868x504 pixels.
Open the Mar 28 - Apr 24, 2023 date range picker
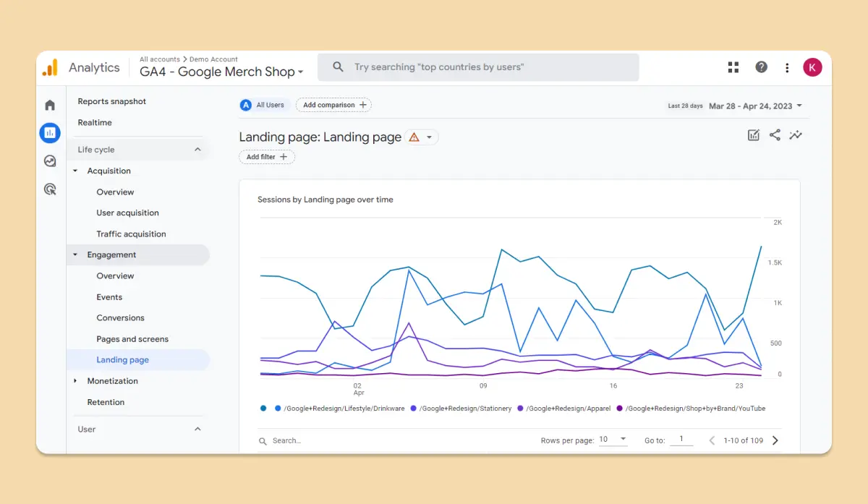tap(755, 106)
